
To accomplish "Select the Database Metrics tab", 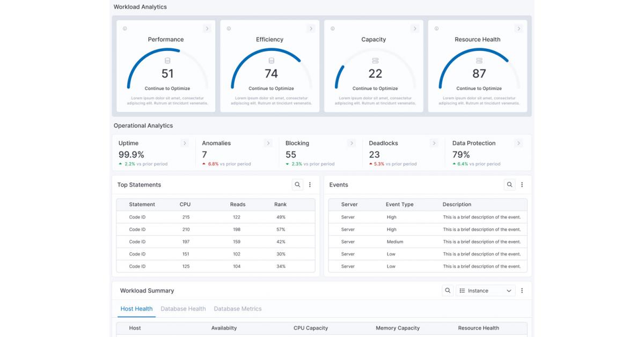I will coord(238,309).
